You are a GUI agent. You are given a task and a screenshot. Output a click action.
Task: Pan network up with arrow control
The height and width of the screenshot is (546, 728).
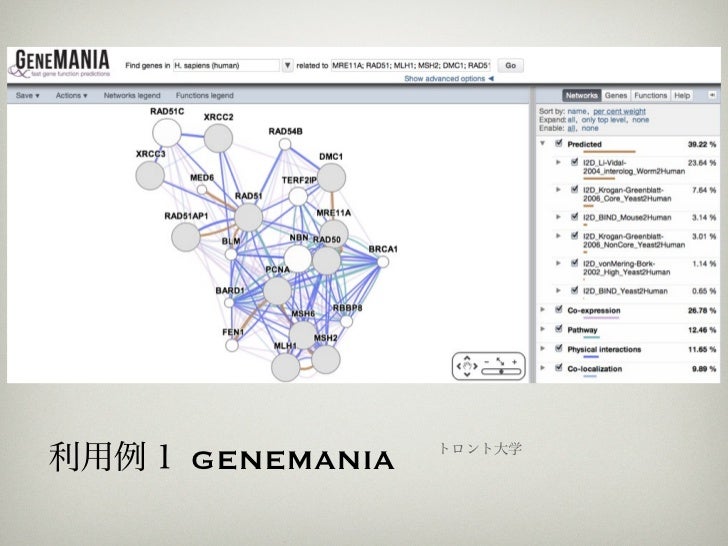467,358
